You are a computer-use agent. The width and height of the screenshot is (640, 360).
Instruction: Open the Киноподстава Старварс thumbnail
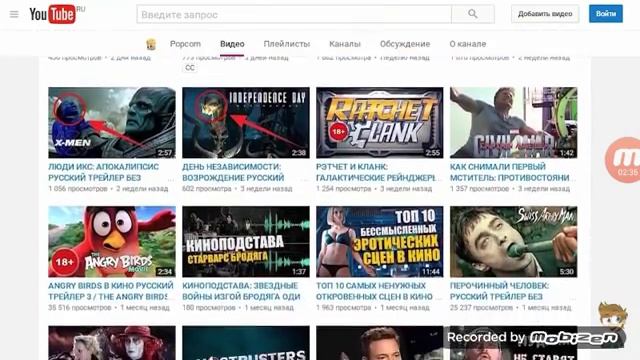pyautogui.click(x=246, y=242)
